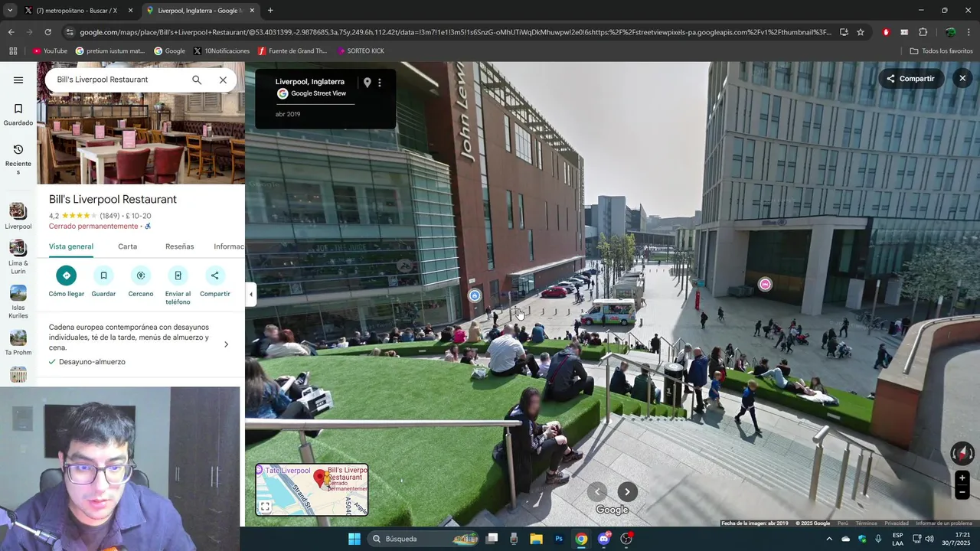This screenshot has width=980, height=551.
Task: Click Enviar al teléfono icon
Action: click(178, 275)
